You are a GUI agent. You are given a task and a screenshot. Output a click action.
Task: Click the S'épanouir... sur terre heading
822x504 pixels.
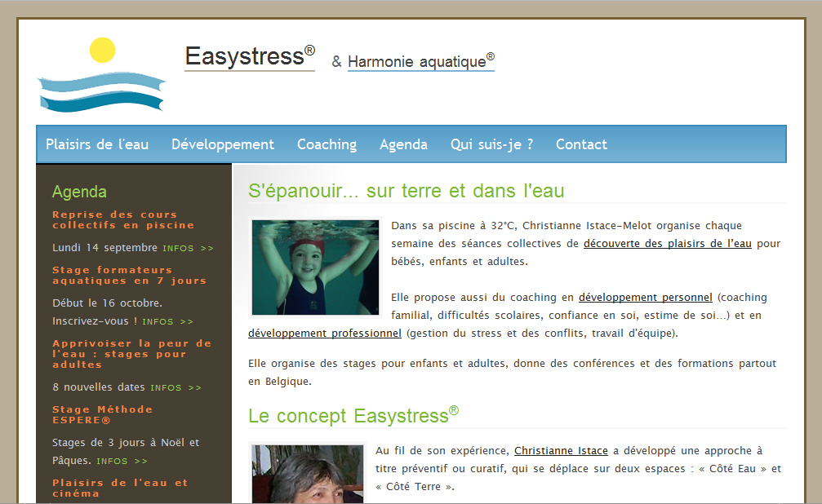(x=407, y=191)
